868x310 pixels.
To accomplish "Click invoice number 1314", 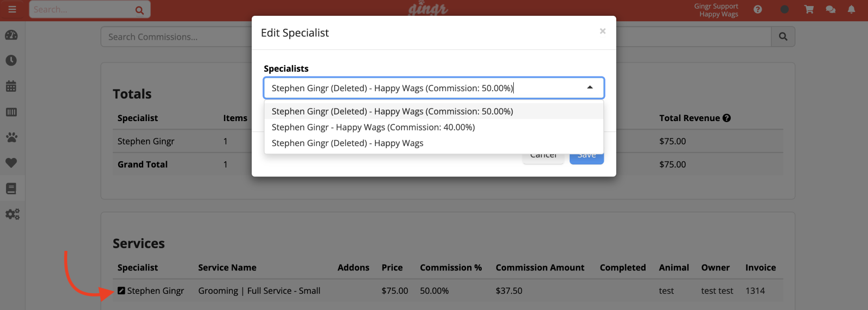I will pyautogui.click(x=755, y=290).
